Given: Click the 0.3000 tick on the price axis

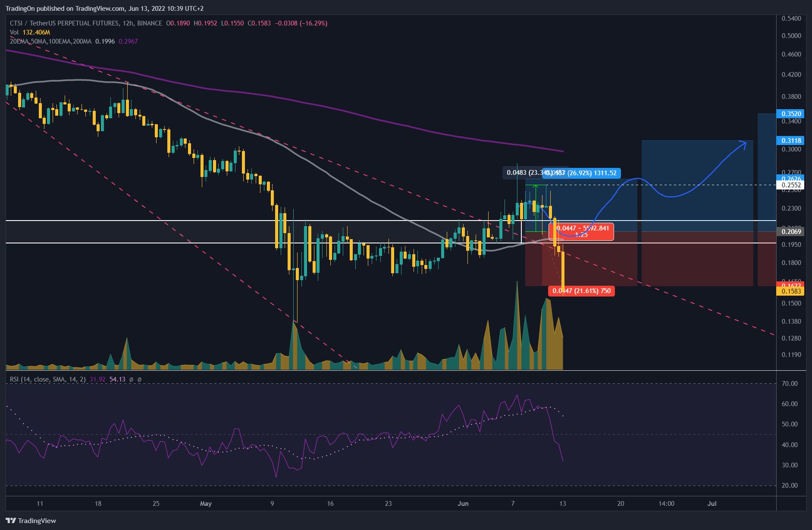Looking at the screenshot, I should pos(791,149).
